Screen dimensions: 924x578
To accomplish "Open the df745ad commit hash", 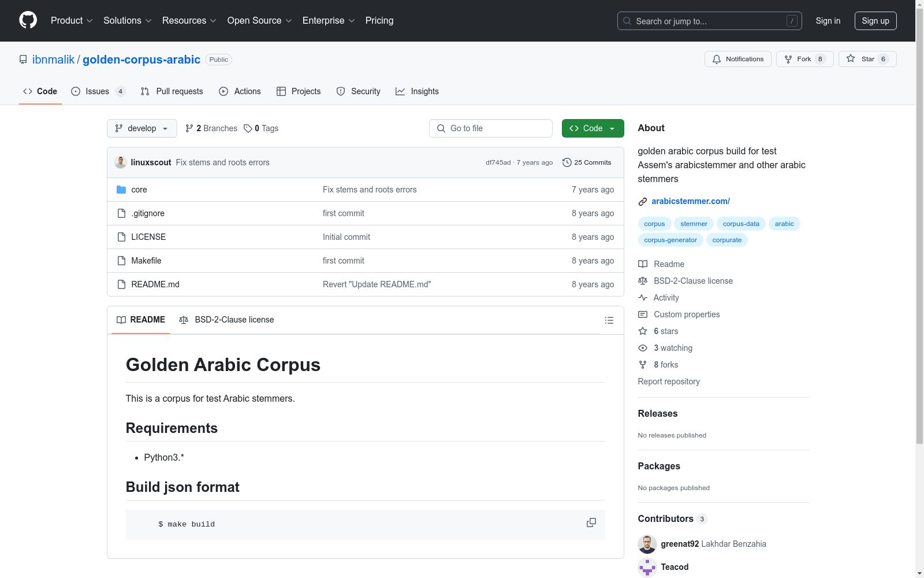I will click(x=498, y=162).
